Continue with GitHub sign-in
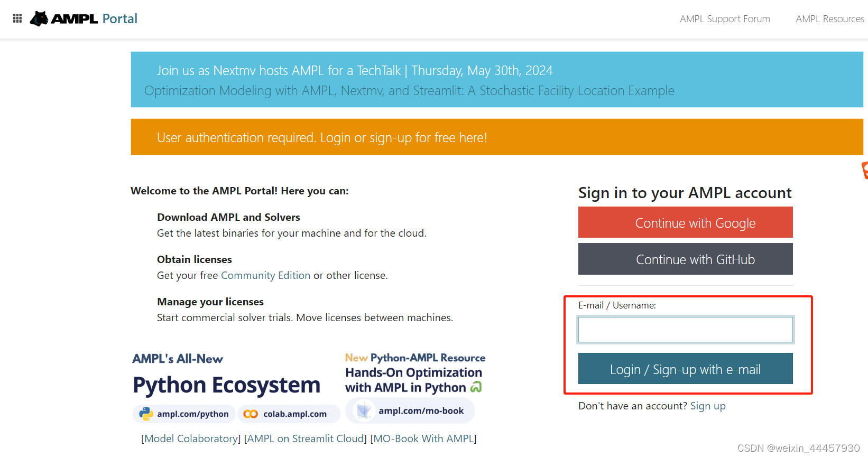868x458 pixels. 685,259
